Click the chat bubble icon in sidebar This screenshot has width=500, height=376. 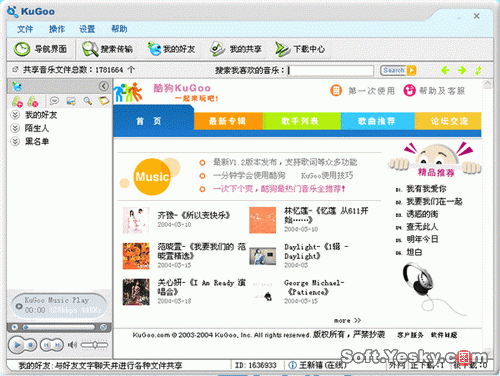click(x=54, y=101)
